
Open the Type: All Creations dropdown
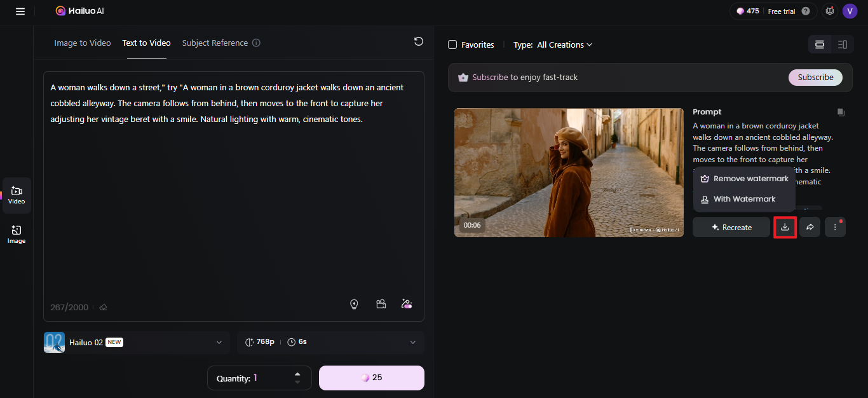pos(553,45)
